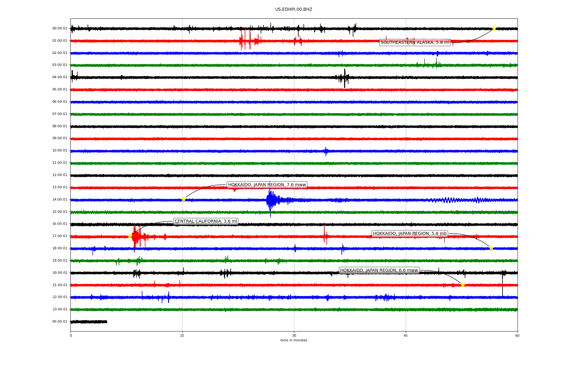
Task: Click the Southeastern Alaska earthquake star marker
Action: pyautogui.click(x=494, y=28)
